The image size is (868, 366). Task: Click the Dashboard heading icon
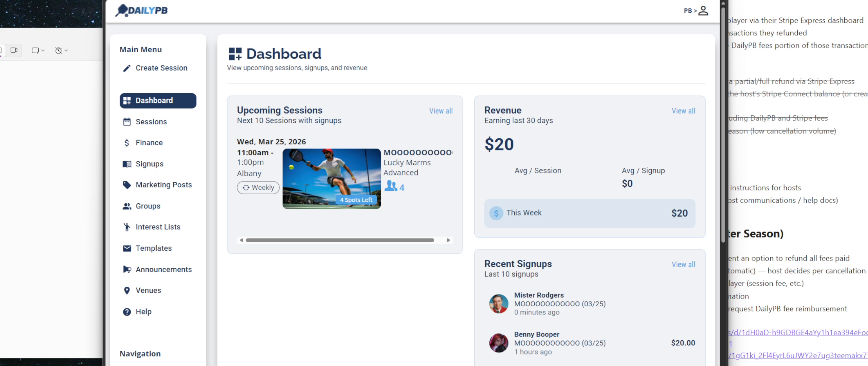[235, 54]
